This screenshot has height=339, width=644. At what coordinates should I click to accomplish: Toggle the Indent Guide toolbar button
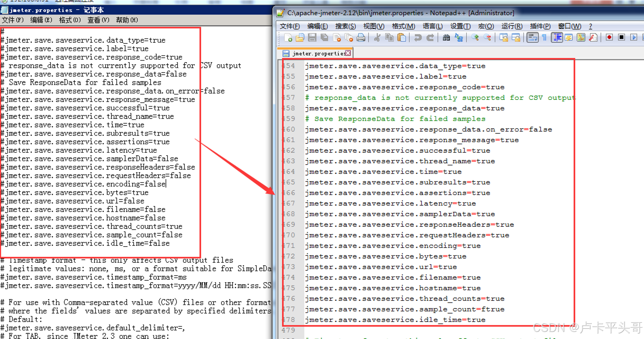pyautogui.click(x=557, y=37)
